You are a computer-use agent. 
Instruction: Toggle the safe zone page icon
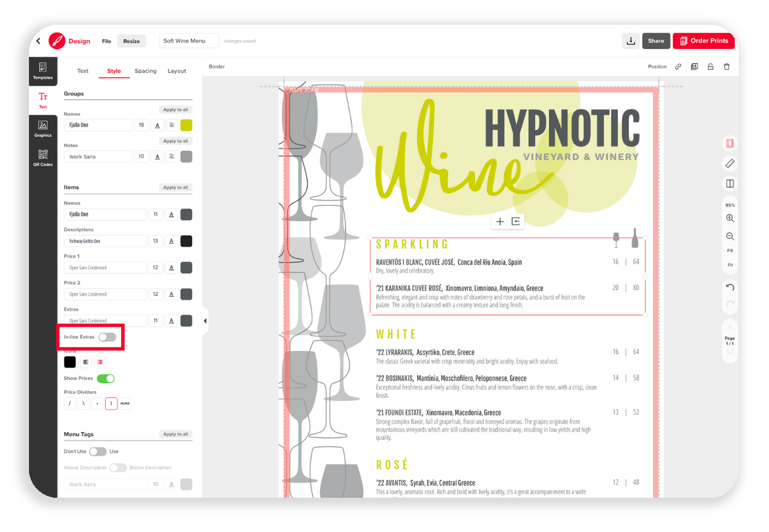coord(730,144)
